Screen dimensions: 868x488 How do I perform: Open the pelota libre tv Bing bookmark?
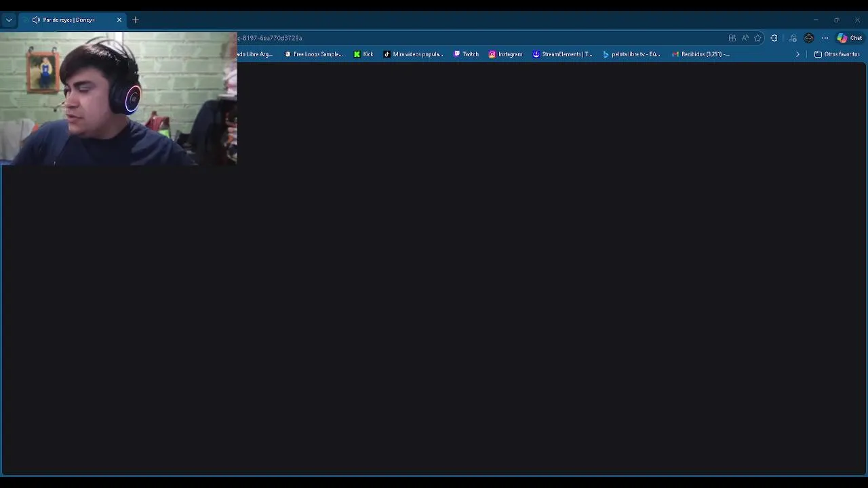pos(631,54)
